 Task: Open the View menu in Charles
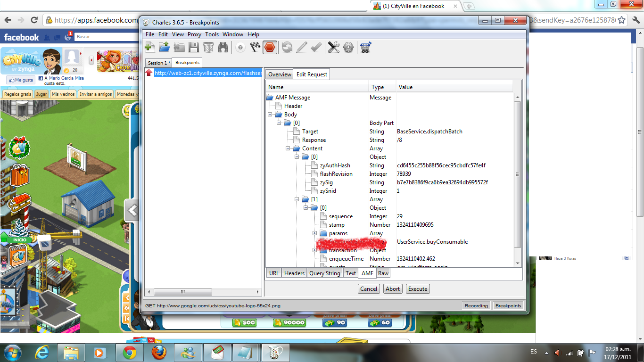[178, 34]
